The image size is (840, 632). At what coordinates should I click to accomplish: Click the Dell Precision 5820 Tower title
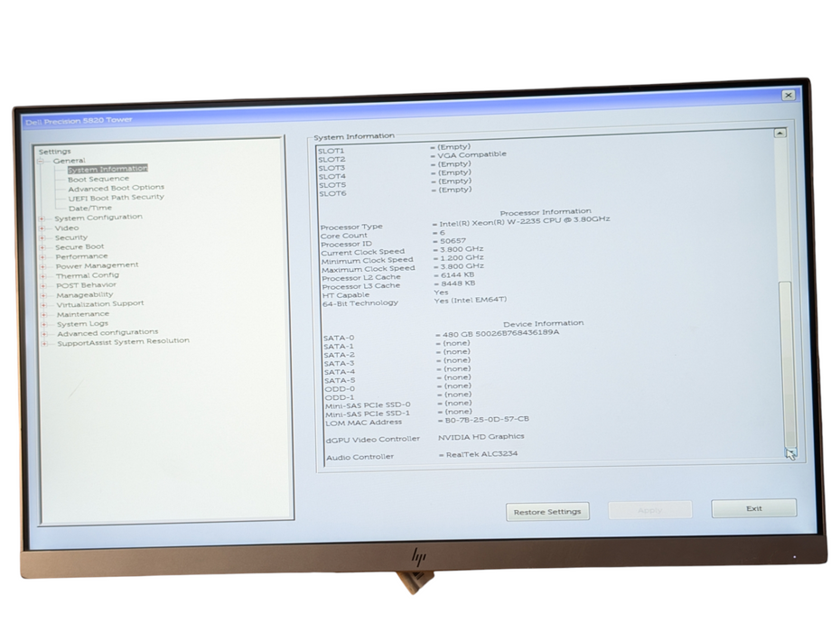point(79,121)
